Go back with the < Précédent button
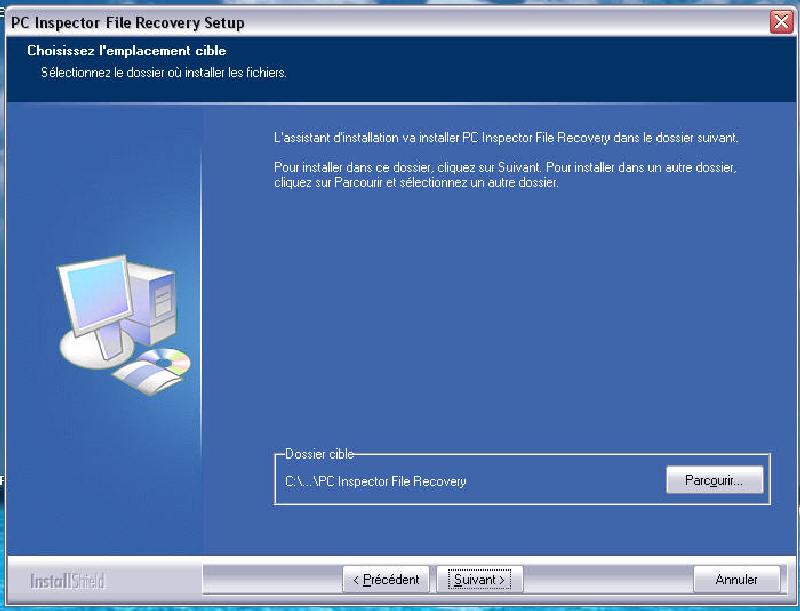Viewport: 800px width, 611px height. [x=386, y=579]
